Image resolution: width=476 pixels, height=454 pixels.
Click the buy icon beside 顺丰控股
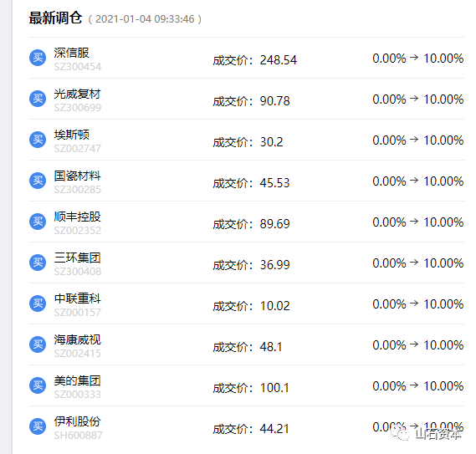click(38, 222)
